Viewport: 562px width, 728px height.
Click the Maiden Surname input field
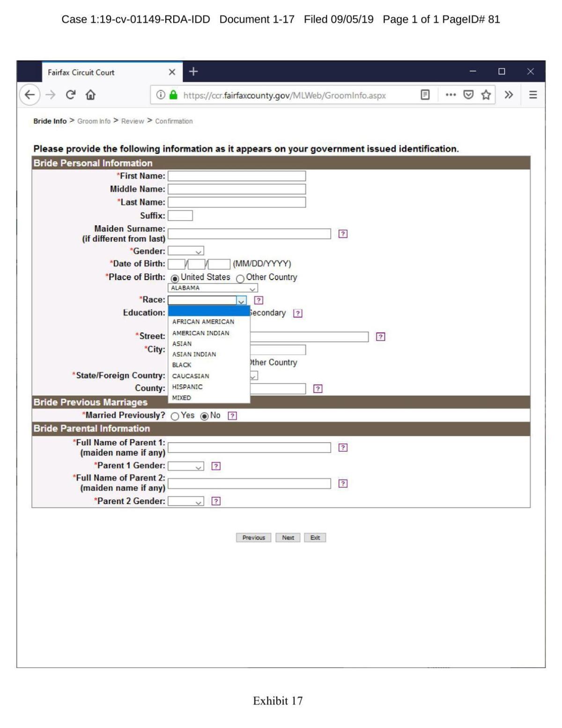click(249, 234)
